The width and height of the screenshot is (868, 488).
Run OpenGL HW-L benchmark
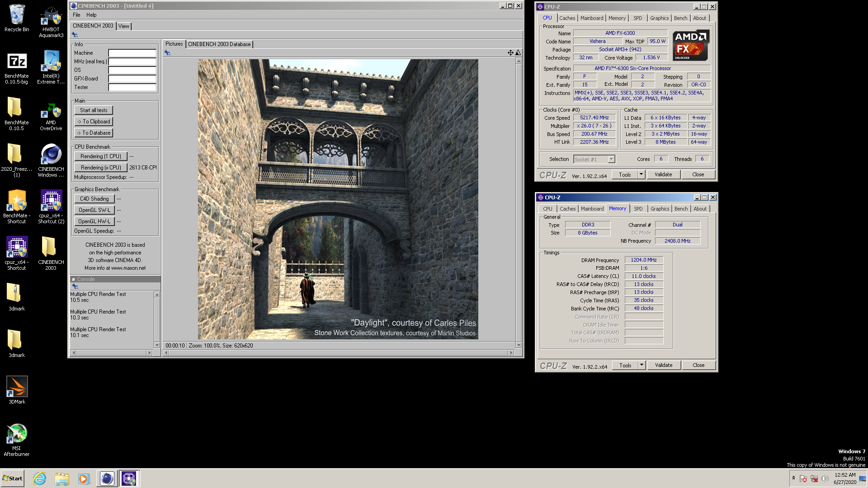tap(94, 221)
